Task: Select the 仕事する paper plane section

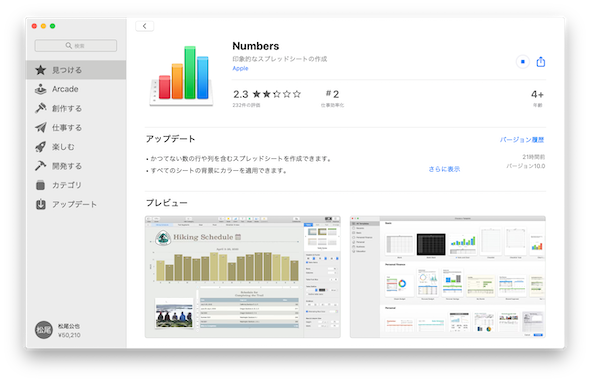Action: [76, 128]
